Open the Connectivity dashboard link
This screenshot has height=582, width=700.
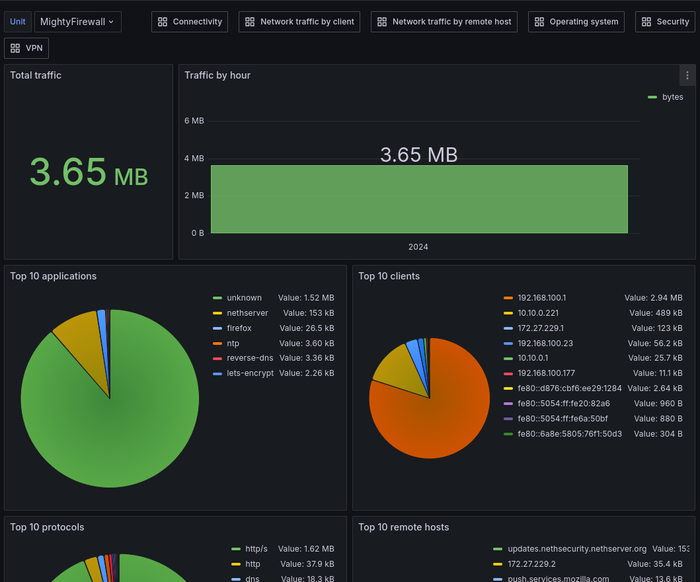click(x=190, y=21)
